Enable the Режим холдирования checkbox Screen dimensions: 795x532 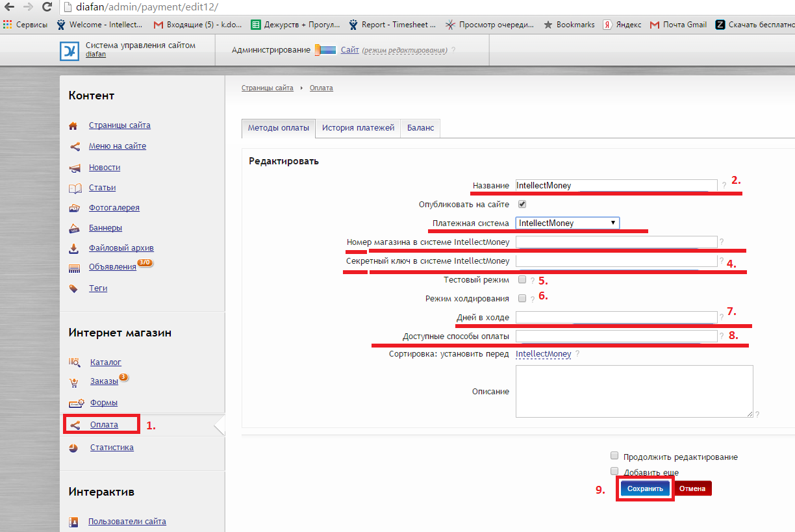[x=522, y=298]
